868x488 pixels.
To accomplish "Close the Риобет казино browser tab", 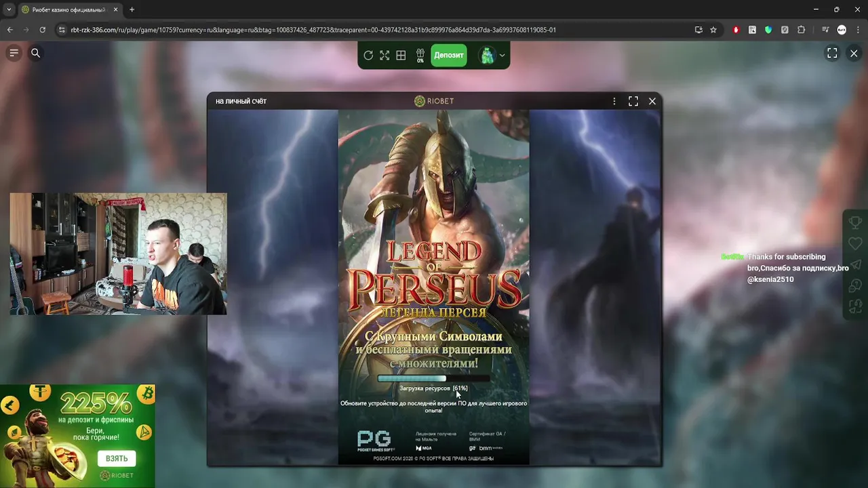I will 115,9.
